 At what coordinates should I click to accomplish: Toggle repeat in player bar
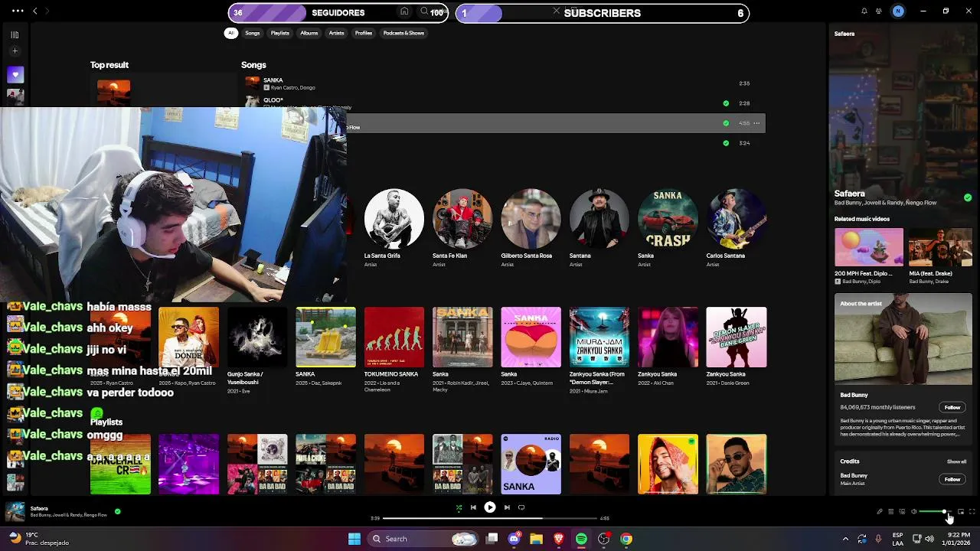tap(521, 507)
